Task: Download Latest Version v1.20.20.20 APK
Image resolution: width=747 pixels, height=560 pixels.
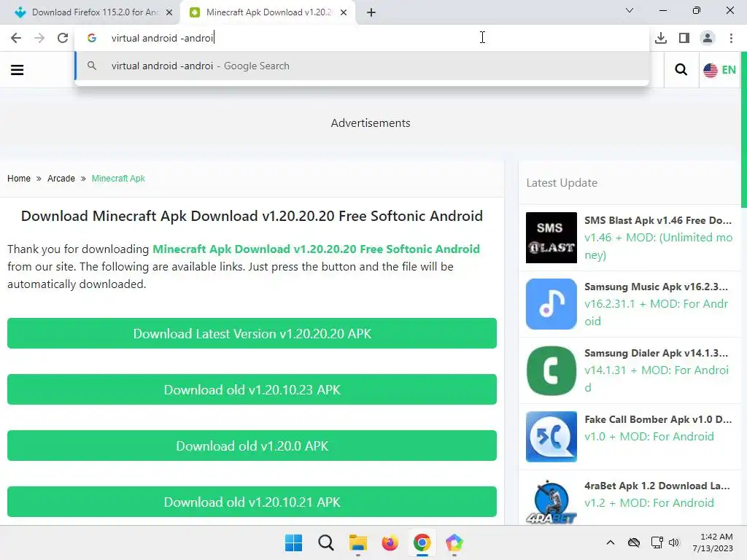Action: (252, 333)
